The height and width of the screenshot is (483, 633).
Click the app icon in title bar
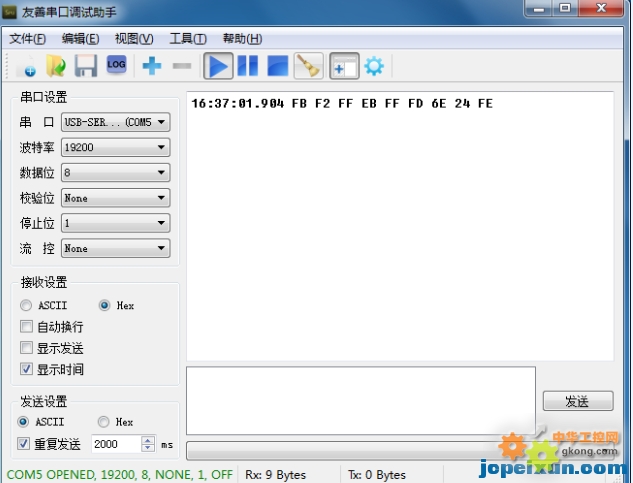9,12
